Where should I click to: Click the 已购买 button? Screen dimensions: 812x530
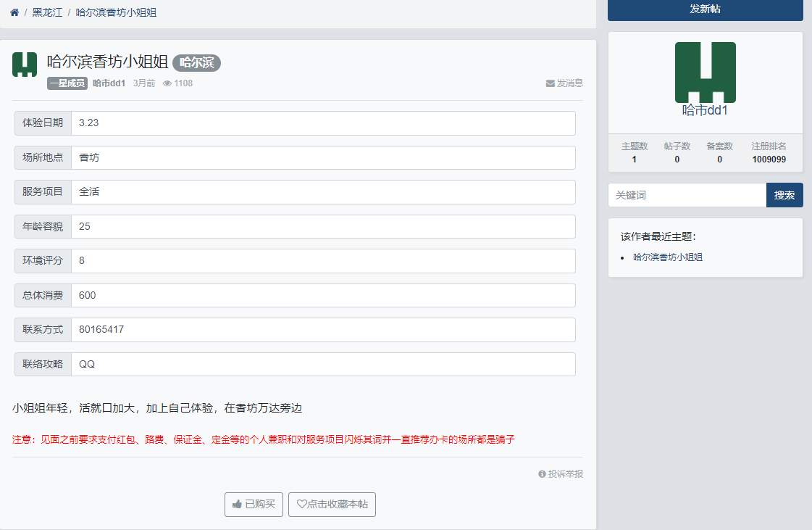[x=254, y=505]
